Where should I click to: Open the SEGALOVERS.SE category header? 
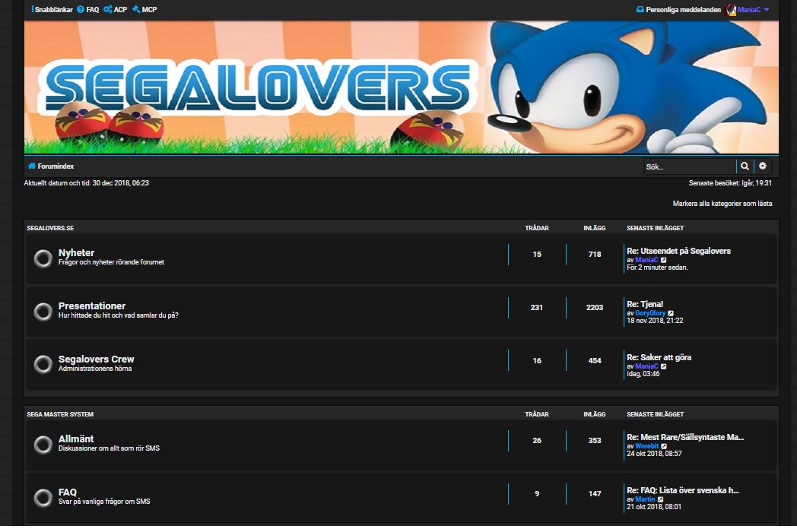coord(50,228)
